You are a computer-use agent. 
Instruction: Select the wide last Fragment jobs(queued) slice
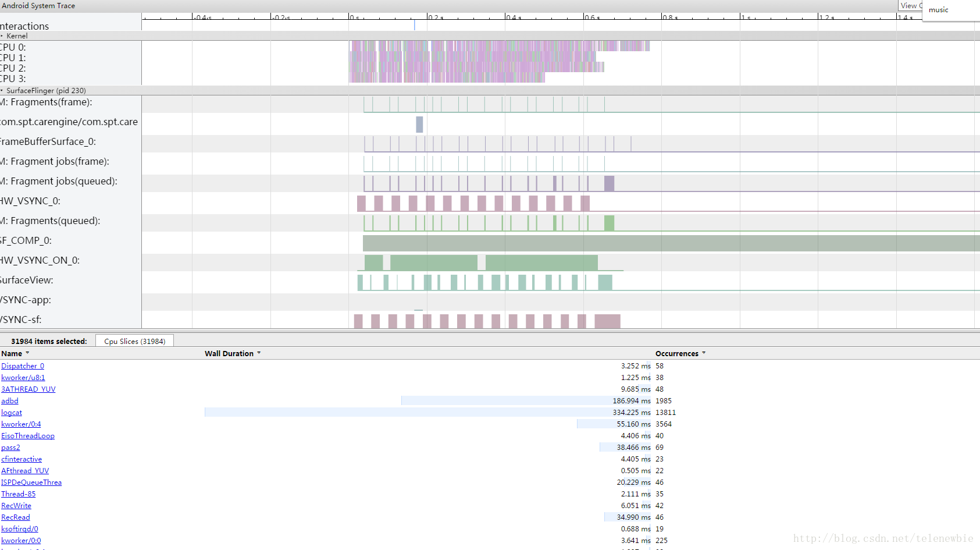pos(609,183)
